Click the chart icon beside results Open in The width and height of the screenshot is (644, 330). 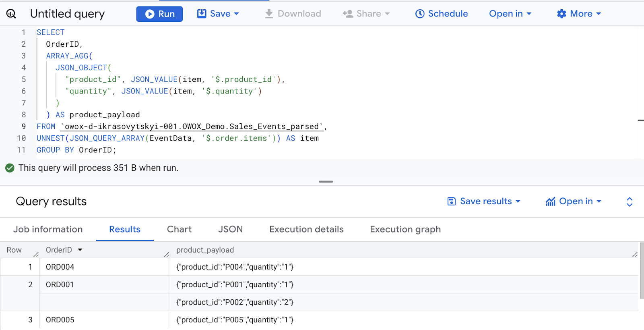tap(550, 201)
